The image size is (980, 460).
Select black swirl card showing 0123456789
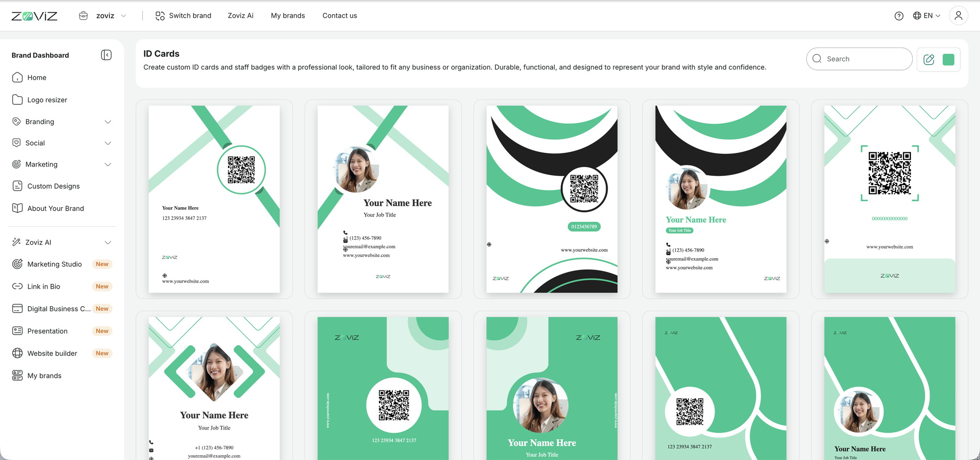[x=552, y=199]
